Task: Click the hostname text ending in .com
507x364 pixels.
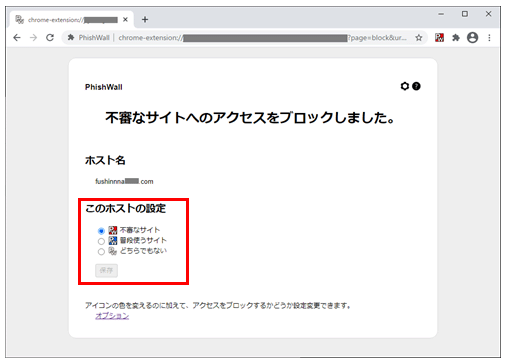Action: (124, 181)
